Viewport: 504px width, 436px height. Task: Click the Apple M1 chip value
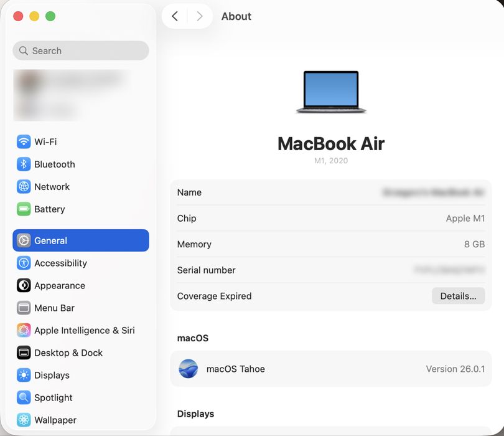(465, 219)
